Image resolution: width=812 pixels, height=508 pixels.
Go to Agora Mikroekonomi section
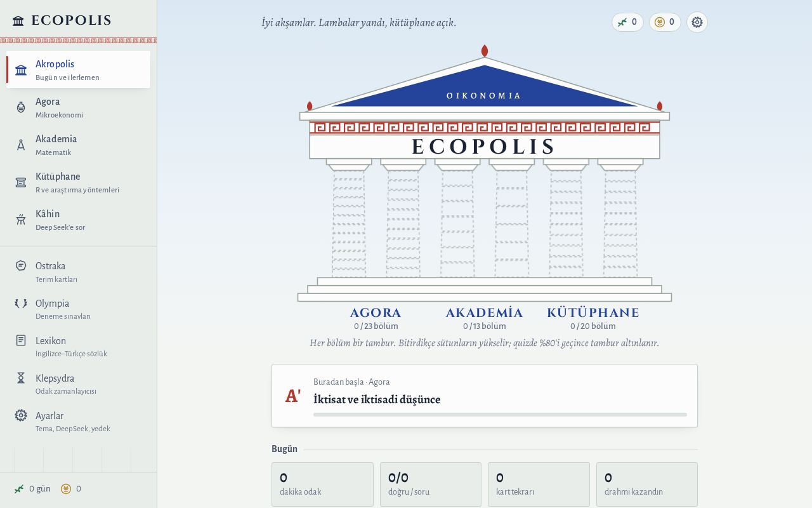click(79, 107)
